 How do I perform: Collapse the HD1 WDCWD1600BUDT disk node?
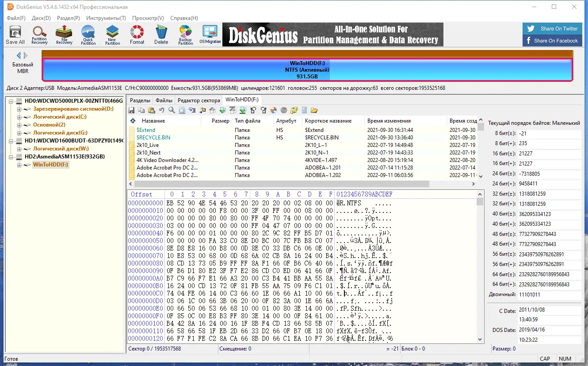tap(11, 141)
